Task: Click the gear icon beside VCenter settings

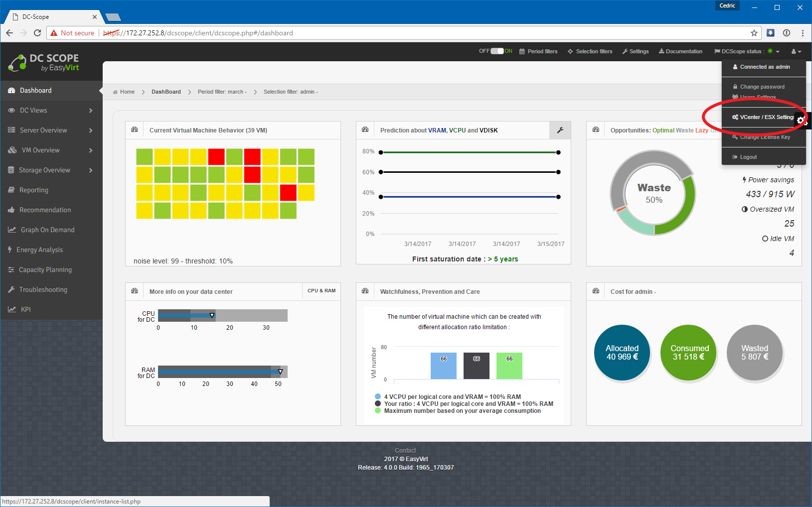Action: (801, 121)
